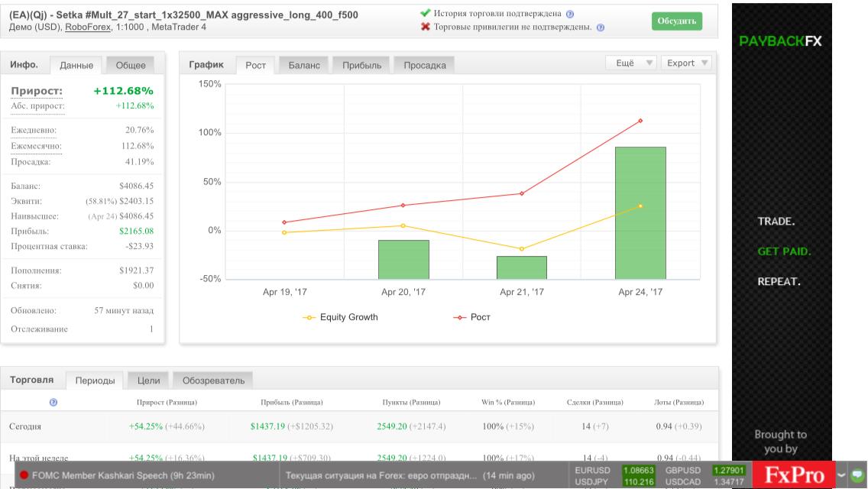Open the Ещё dropdown above the chart
The height and width of the screenshot is (489, 868).
click(632, 63)
